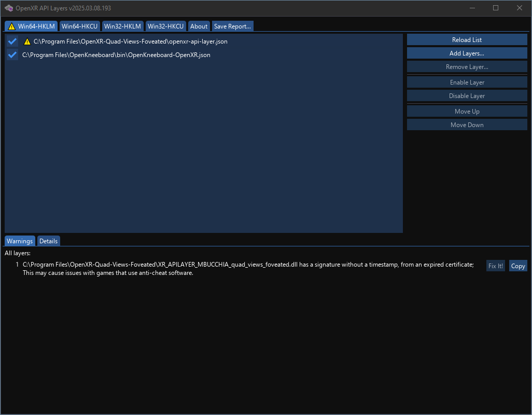Click the 'All layers:' heading
The height and width of the screenshot is (415, 532).
tap(18, 253)
